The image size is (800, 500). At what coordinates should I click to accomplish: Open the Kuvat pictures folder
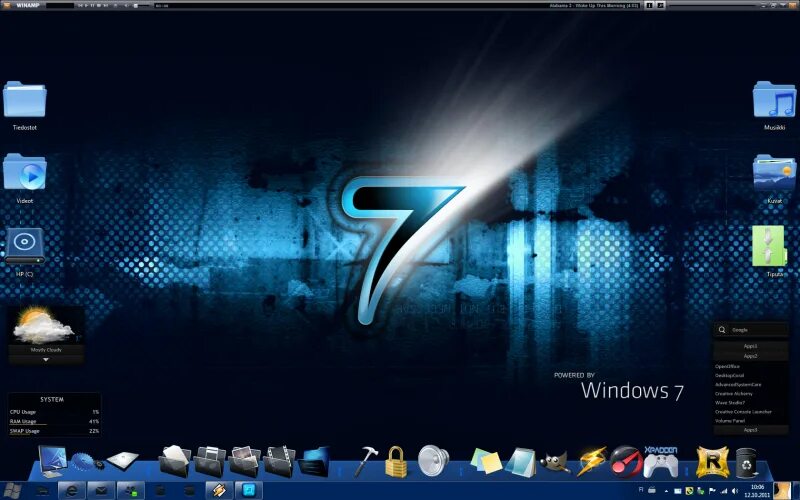click(774, 172)
